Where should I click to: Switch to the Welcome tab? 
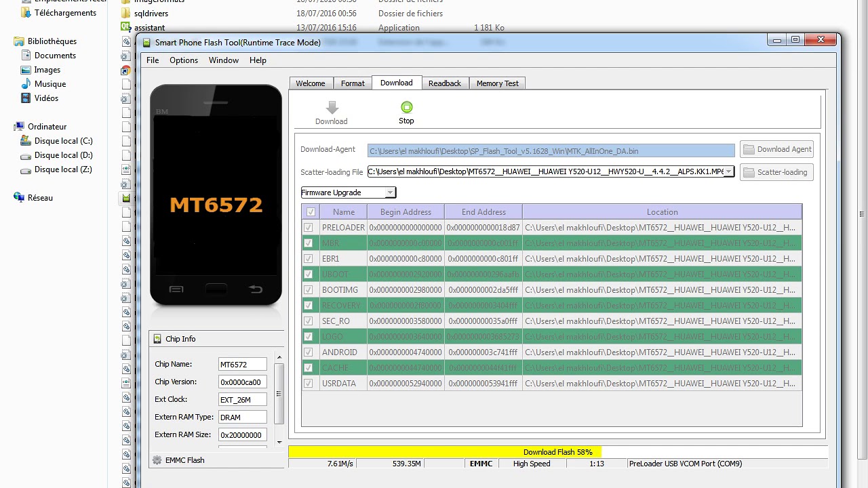[311, 83]
